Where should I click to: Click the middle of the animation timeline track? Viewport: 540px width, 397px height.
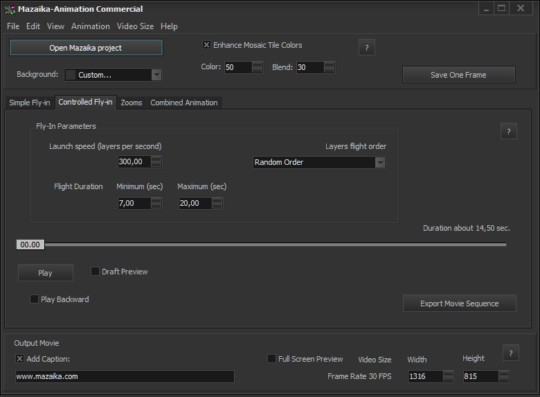tap(276, 244)
